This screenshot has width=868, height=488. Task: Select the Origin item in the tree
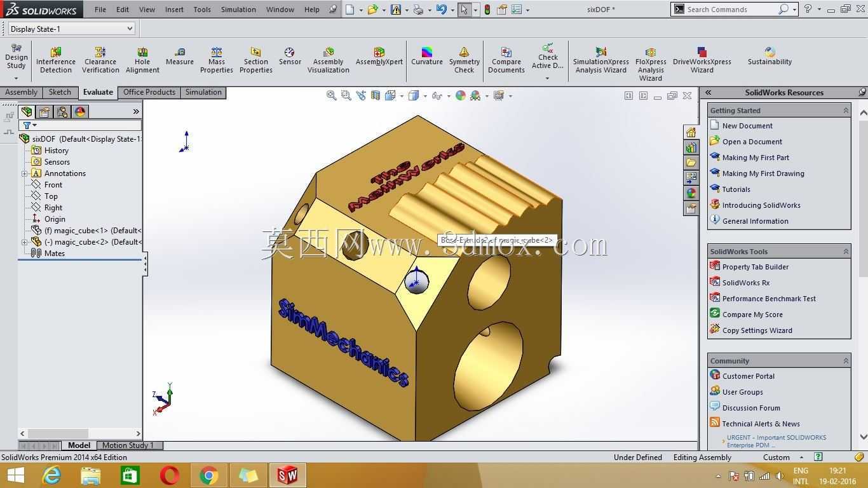[x=55, y=219]
